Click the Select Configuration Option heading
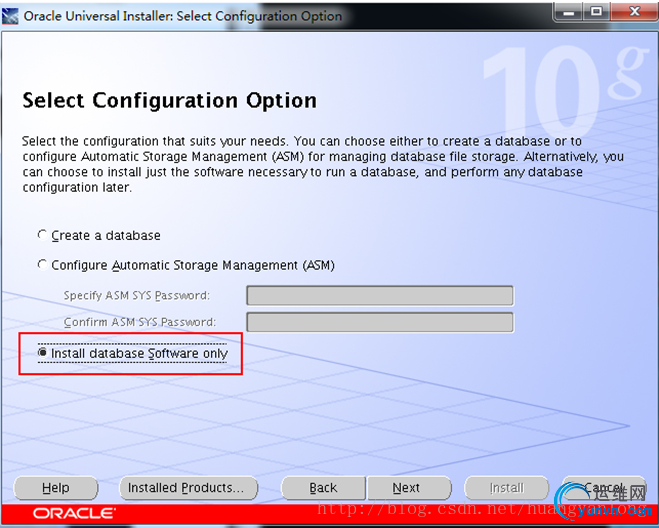Screen dimensions: 659x528 [169, 100]
